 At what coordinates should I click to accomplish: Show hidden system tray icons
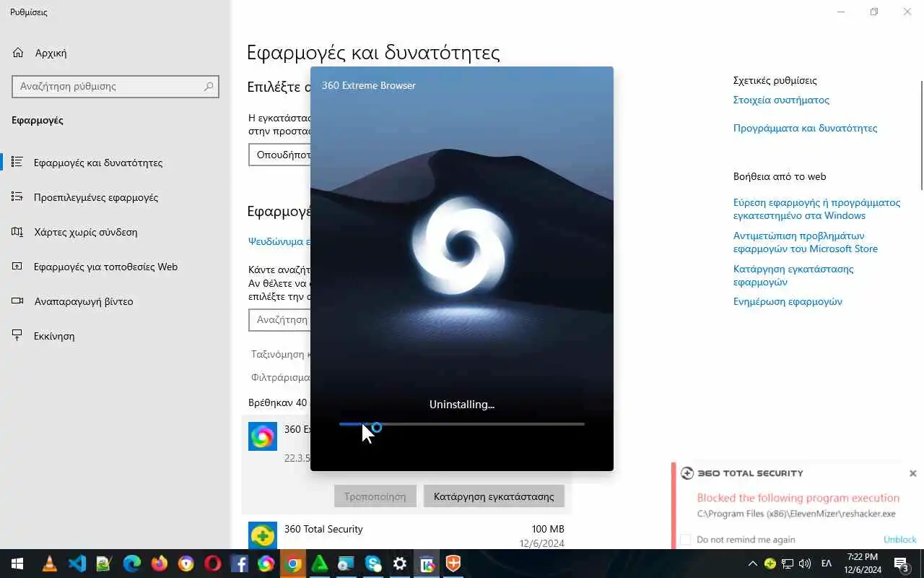pyautogui.click(x=752, y=564)
